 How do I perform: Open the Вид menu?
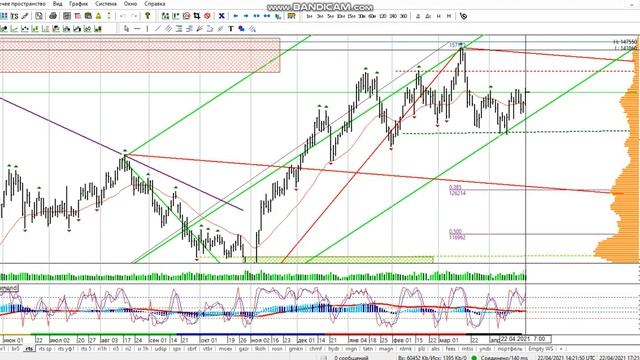58,4
